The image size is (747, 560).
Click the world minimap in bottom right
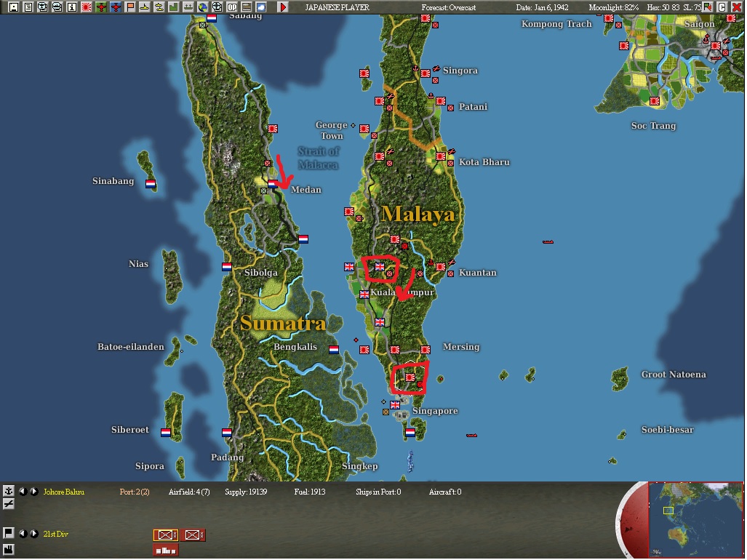pos(696,519)
